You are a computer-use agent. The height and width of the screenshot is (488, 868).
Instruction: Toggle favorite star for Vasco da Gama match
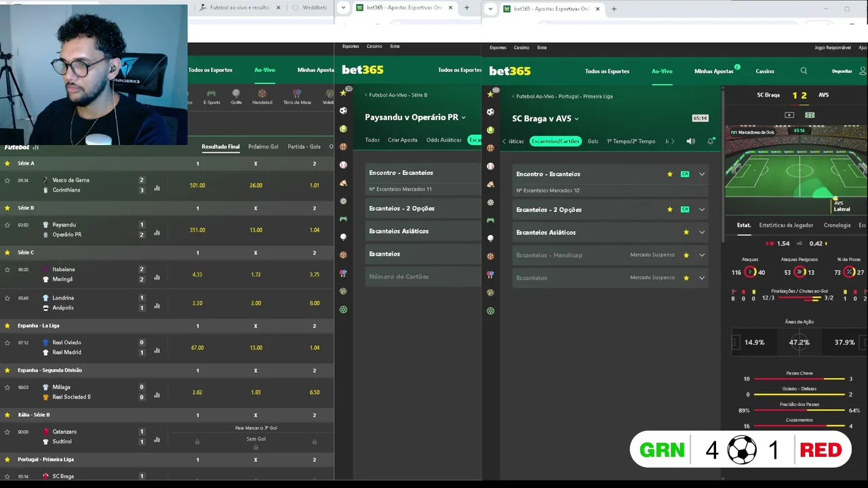tap(7, 180)
